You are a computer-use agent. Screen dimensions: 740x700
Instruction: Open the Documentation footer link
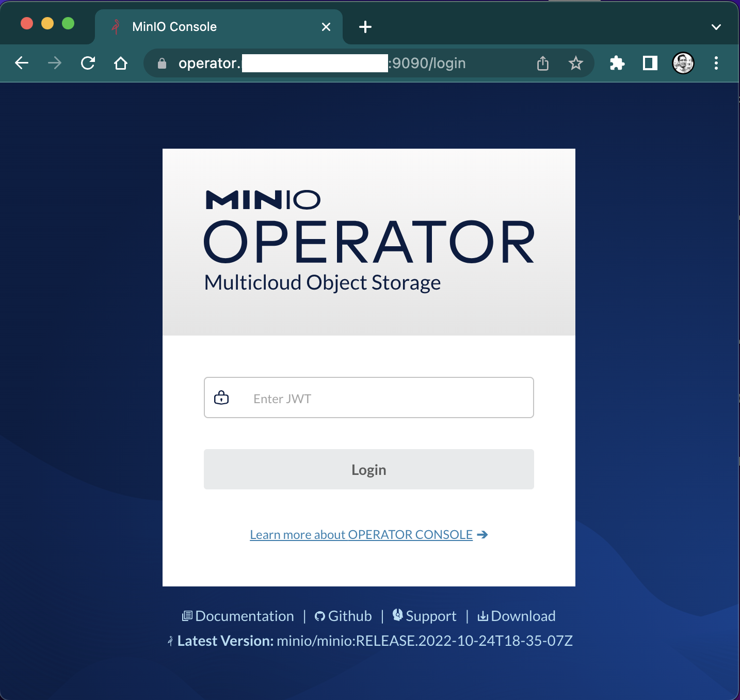click(x=244, y=616)
